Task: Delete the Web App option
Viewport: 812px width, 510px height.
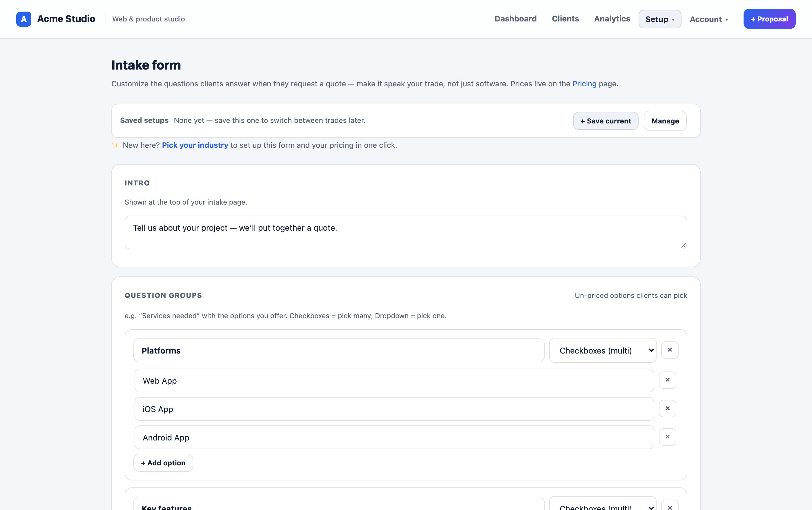Action: pos(667,380)
